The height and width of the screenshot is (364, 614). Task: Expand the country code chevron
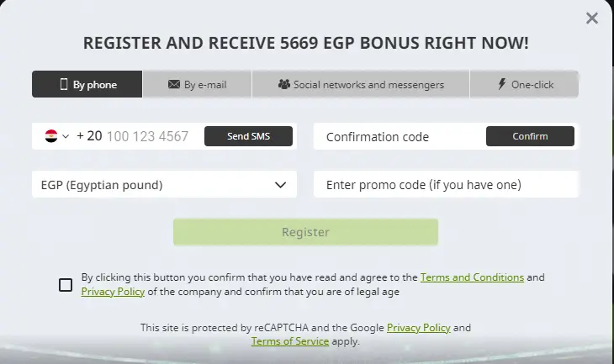(66, 136)
